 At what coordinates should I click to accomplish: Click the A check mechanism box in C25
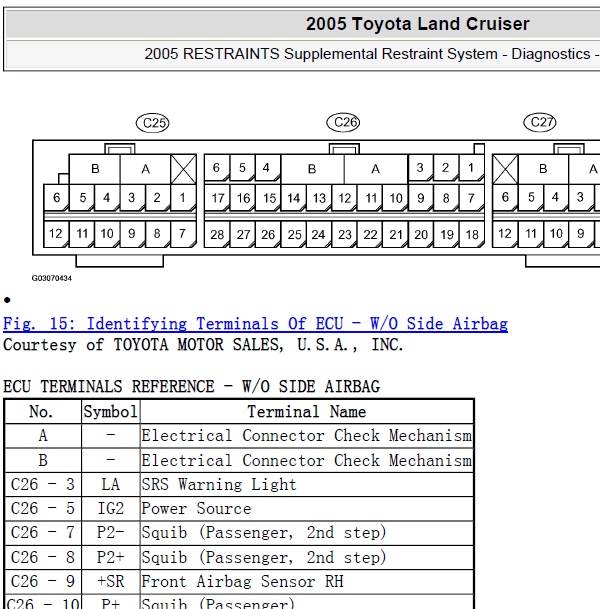(145, 169)
